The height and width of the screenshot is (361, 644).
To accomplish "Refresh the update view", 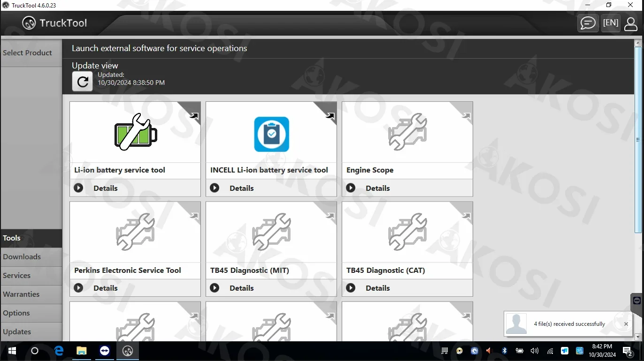I will 82,81.
